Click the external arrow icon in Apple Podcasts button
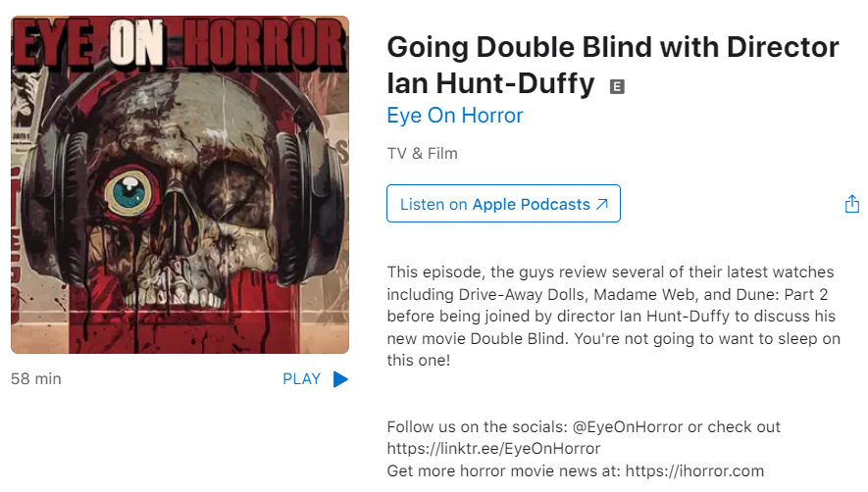The image size is (868, 492). click(x=602, y=204)
